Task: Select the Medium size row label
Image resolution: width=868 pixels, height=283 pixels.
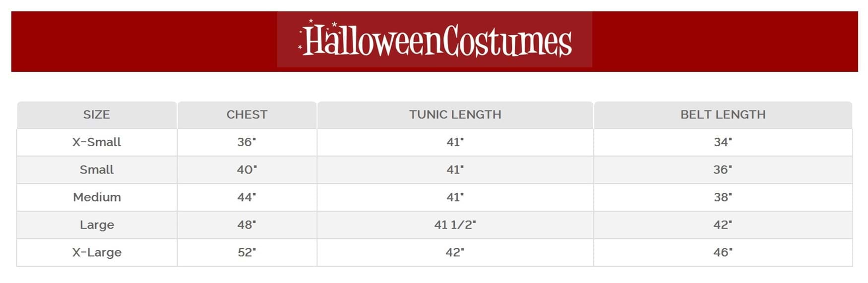Action: [97, 197]
